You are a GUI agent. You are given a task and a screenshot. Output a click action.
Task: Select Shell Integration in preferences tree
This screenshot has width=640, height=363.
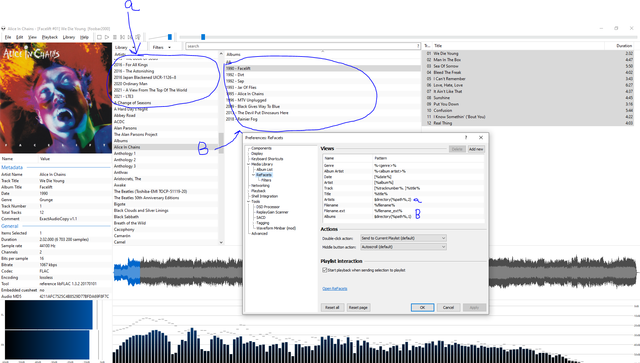(x=264, y=196)
